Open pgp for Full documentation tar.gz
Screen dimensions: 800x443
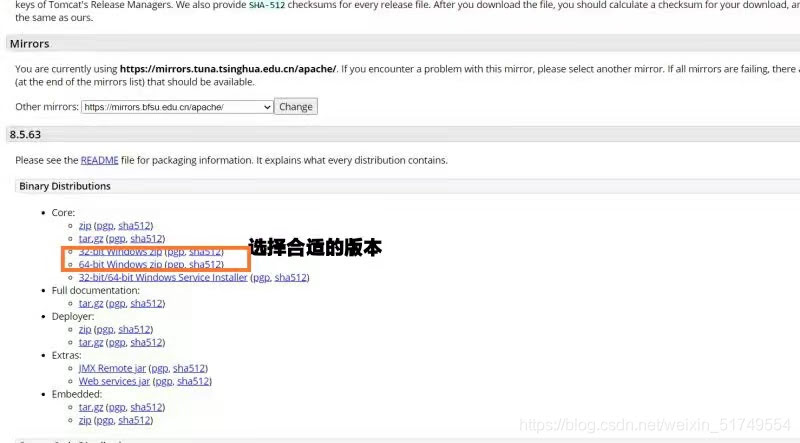(117, 303)
